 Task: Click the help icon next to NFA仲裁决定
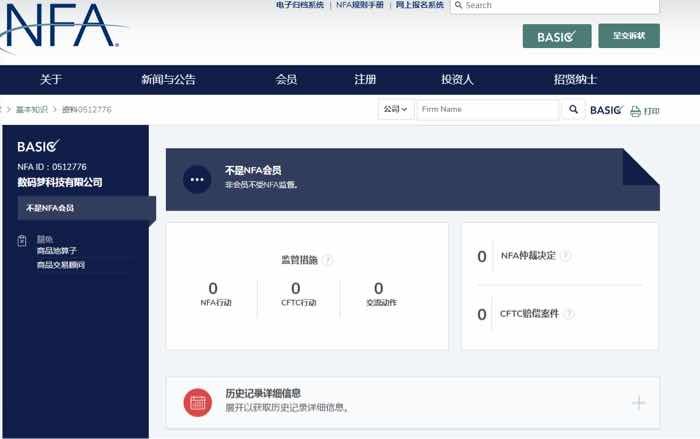pyautogui.click(x=566, y=256)
